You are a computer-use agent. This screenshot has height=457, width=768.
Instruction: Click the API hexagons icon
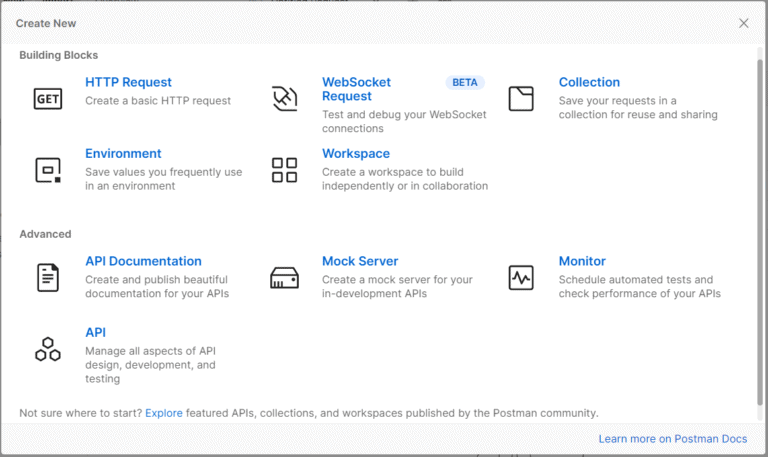tap(48, 349)
